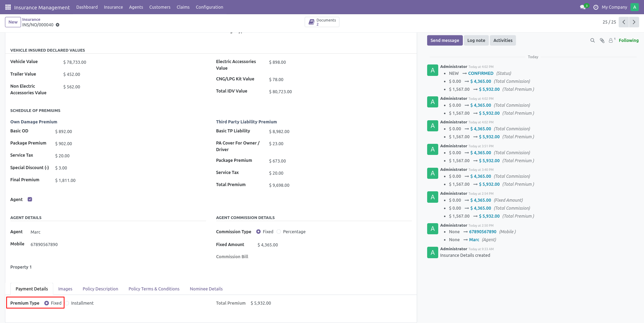Show followers via the person icon
The height and width of the screenshot is (323, 644).
[611, 41]
